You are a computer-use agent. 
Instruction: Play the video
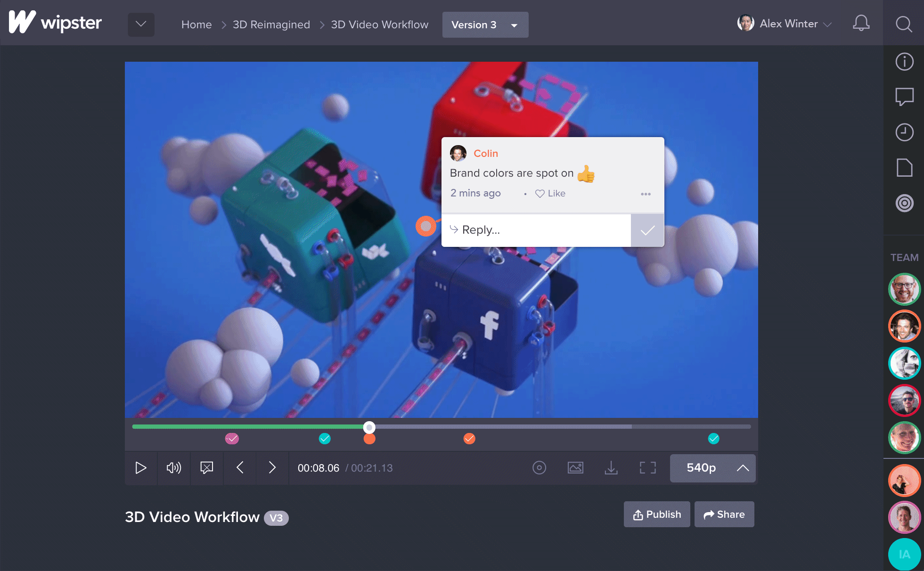click(x=140, y=468)
